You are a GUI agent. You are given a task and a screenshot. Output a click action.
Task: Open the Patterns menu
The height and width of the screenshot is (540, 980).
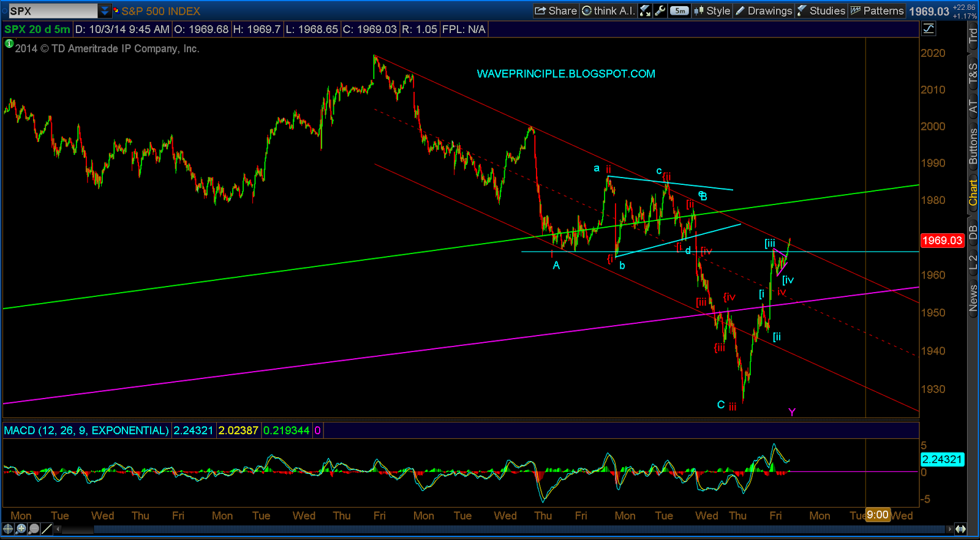click(x=877, y=10)
